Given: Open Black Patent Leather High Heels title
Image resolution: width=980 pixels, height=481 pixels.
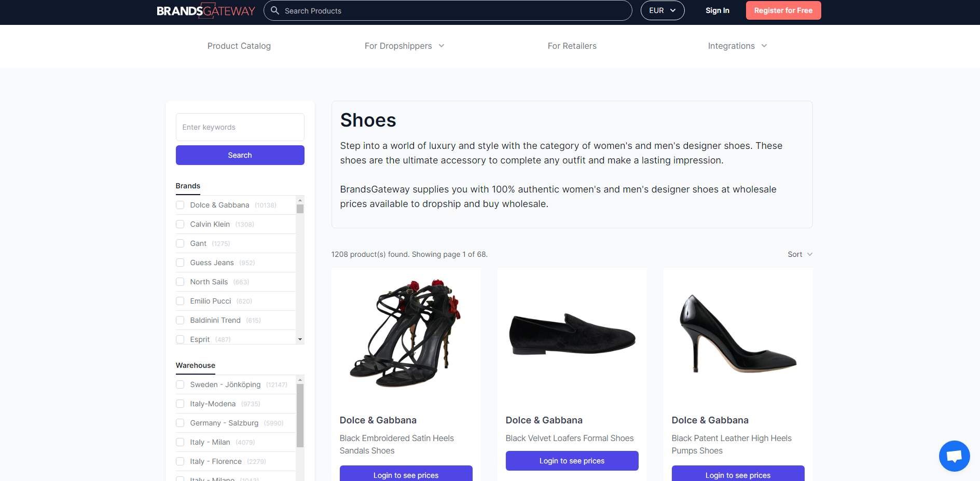Looking at the screenshot, I should pos(731,445).
